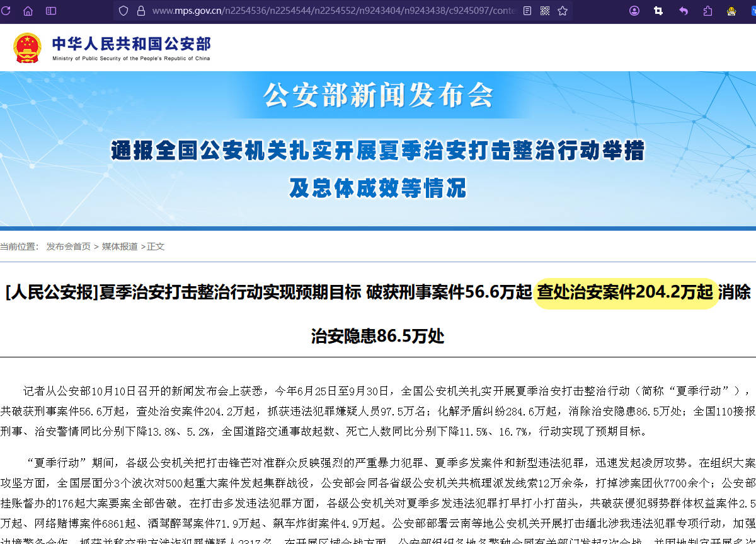756x544 pixels.
Task: Click the national emblem logo
Action: click(x=25, y=46)
